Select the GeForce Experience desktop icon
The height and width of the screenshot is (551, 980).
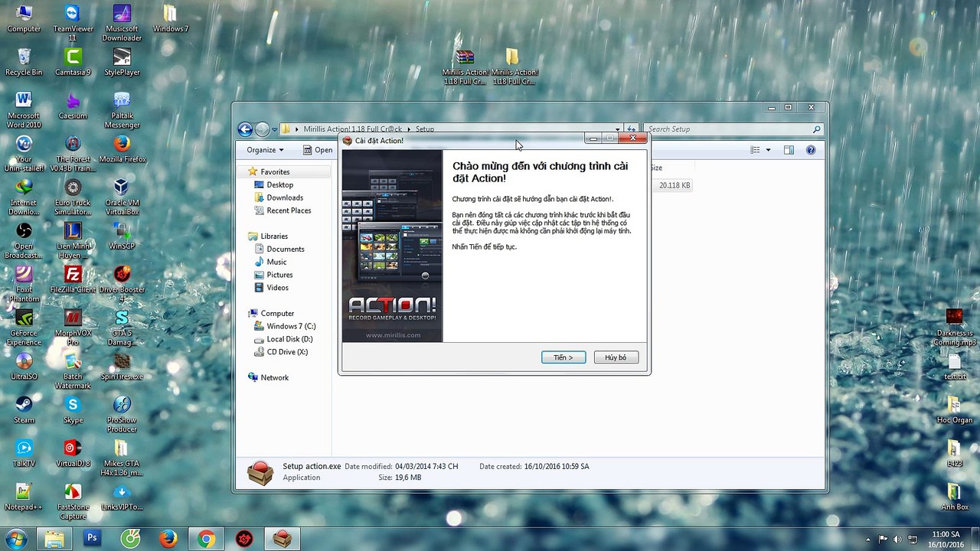24,327
